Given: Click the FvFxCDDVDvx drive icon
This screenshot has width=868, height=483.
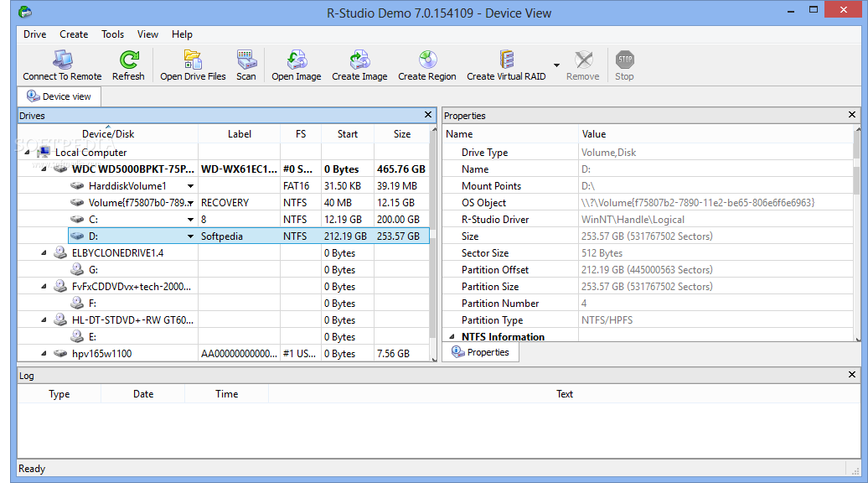Looking at the screenshot, I should 60,287.
